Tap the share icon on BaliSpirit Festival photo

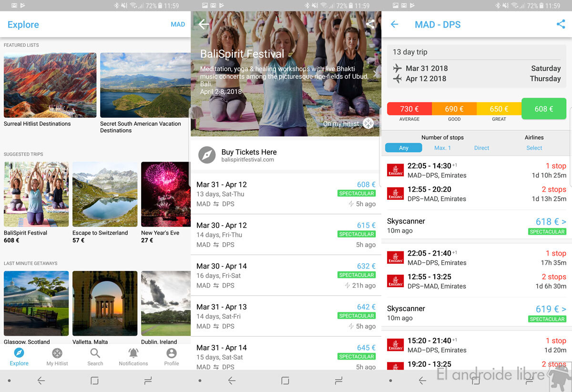370,24
